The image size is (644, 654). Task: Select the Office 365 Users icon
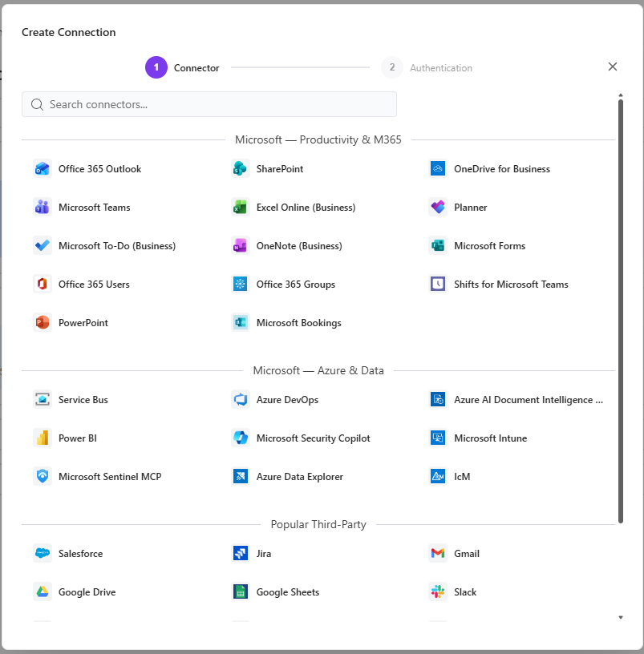43,284
